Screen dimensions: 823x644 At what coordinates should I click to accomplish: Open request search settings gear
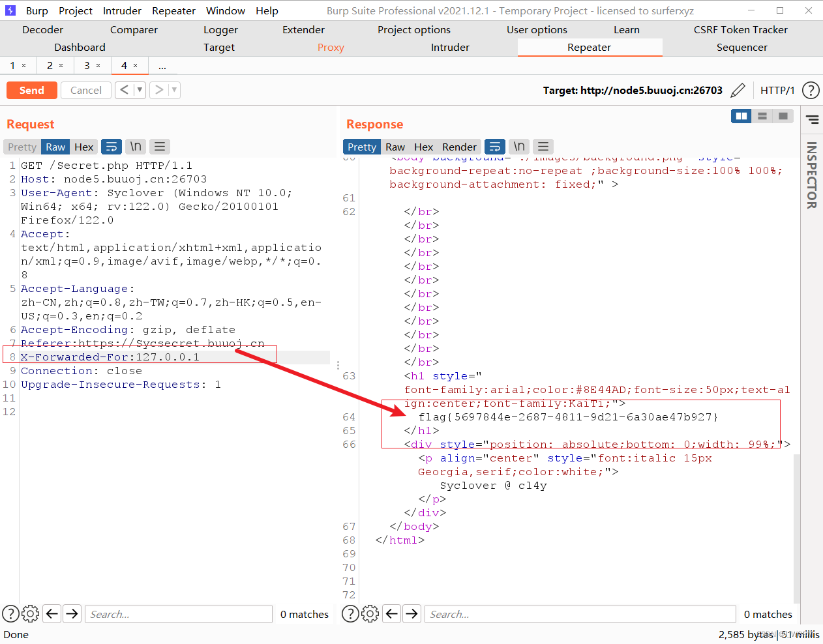31,613
